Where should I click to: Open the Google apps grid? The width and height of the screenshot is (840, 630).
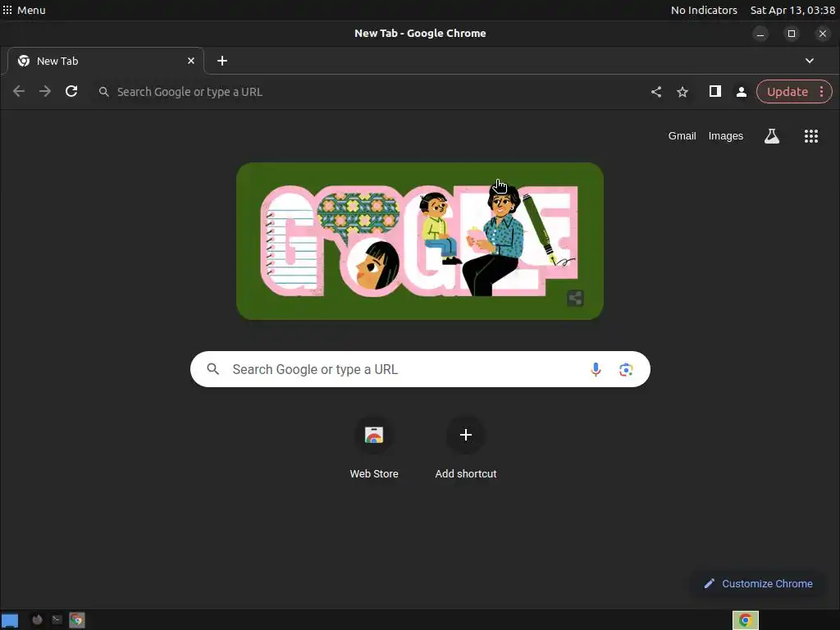pos(811,136)
